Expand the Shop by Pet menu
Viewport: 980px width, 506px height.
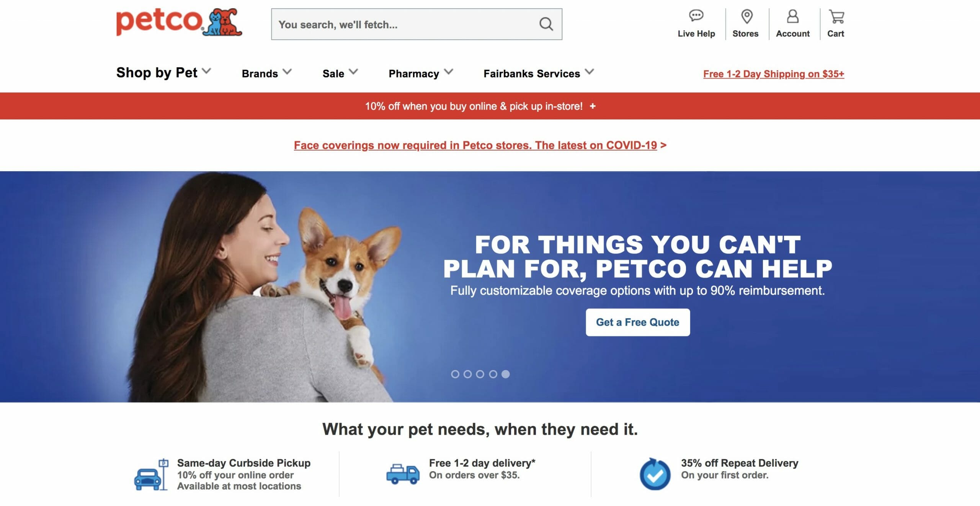point(163,72)
